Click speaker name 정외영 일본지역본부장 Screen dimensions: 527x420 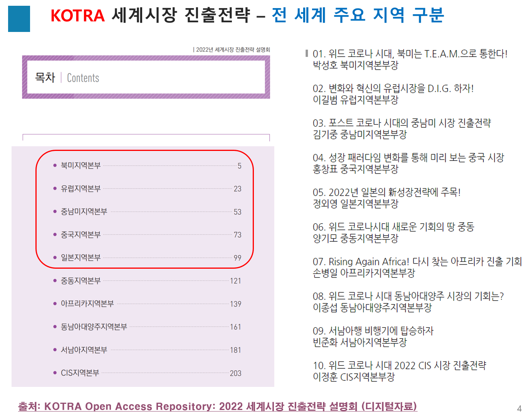(x=356, y=204)
